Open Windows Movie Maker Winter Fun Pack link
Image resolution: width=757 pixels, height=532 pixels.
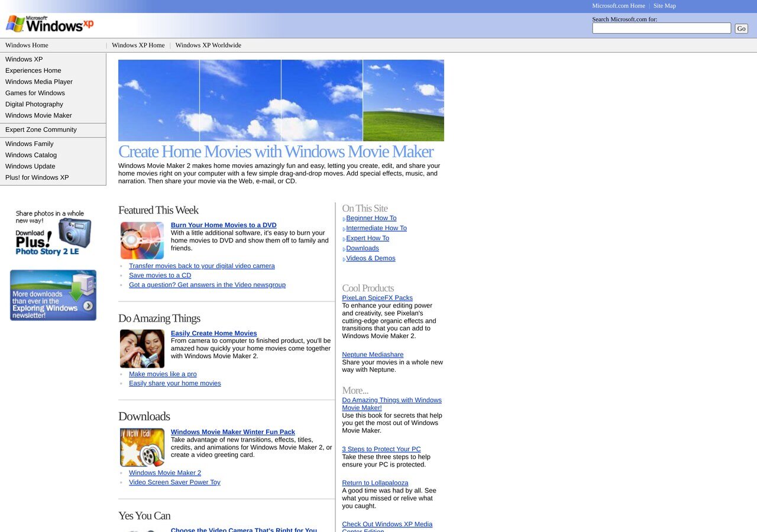pos(232,432)
